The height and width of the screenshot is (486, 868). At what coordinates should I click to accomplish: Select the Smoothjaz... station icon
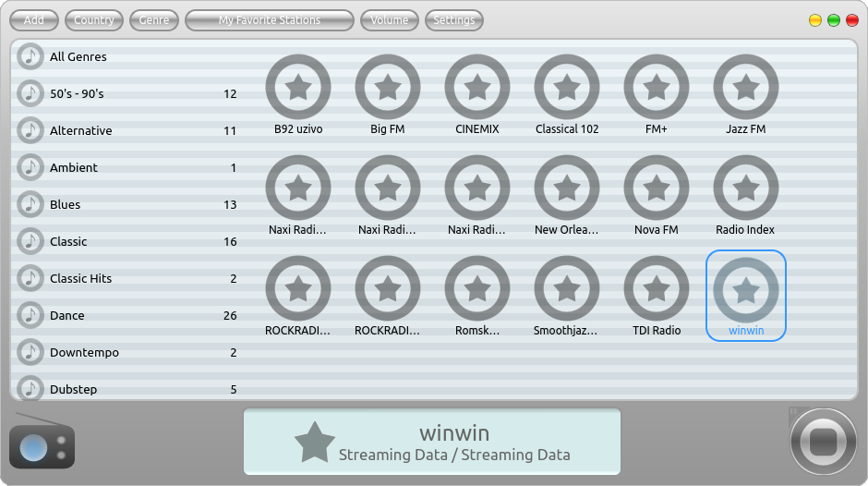567,288
